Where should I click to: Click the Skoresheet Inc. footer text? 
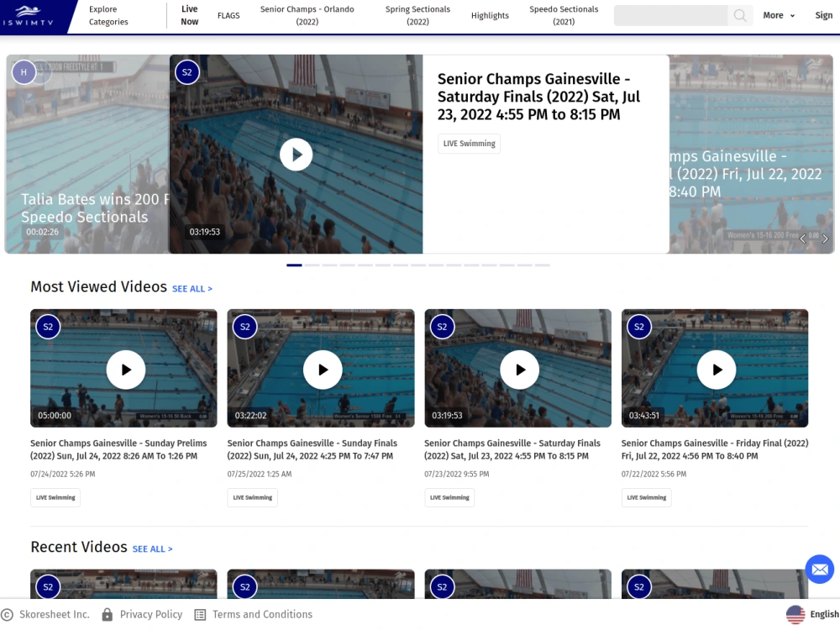(54, 615)
